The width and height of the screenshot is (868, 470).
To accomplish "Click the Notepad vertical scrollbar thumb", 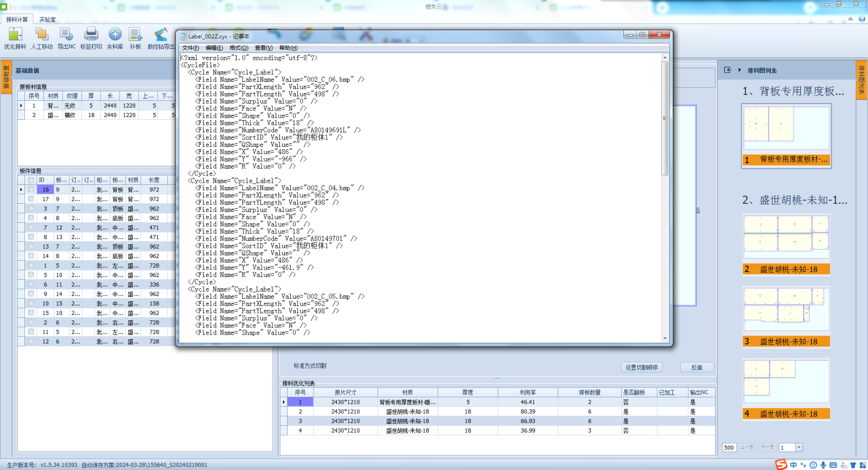I will 665,118.
